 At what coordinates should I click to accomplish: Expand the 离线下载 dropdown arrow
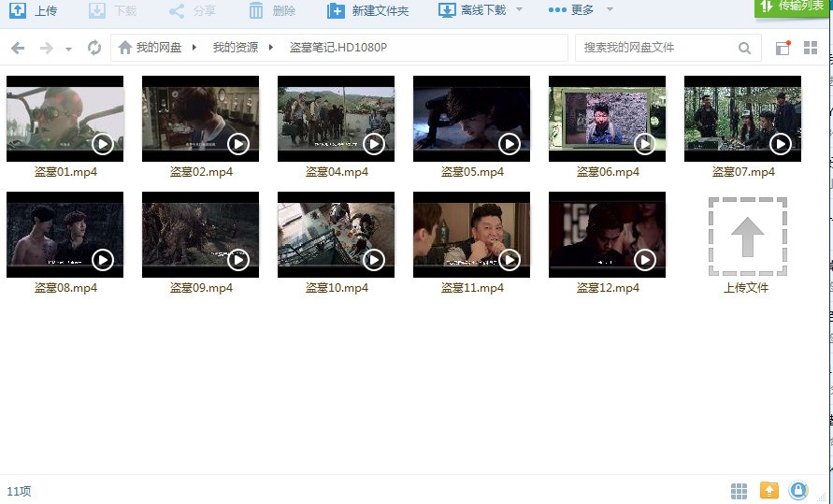(520, 9)
